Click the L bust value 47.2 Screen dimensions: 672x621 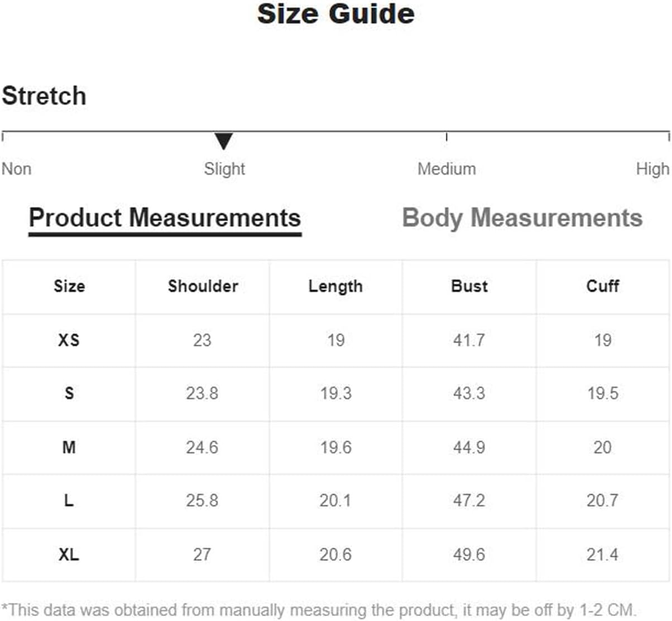469,500
